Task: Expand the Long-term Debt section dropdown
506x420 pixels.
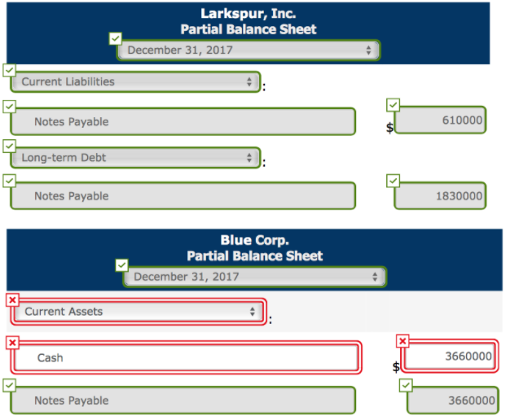Action: tap(135, 158)
